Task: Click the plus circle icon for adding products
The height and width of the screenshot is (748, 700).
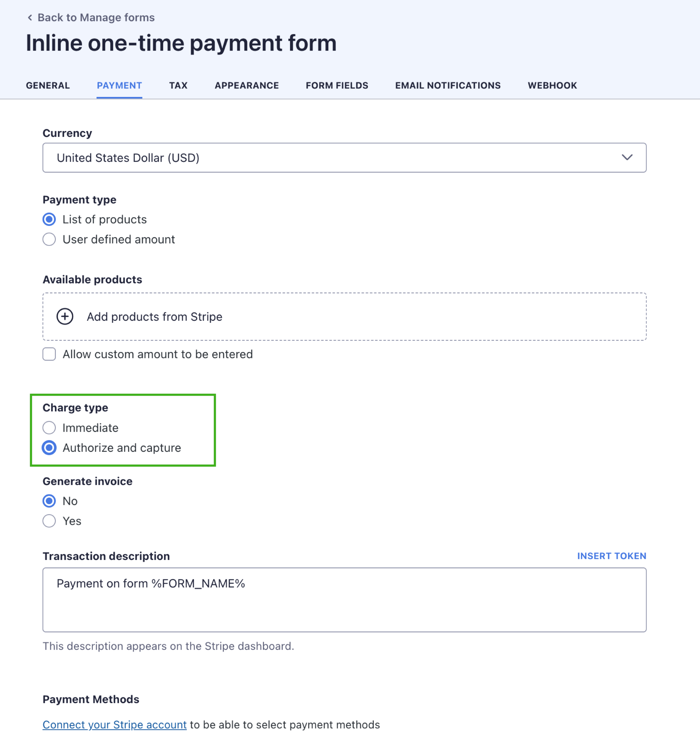Action: coord(65,316)
